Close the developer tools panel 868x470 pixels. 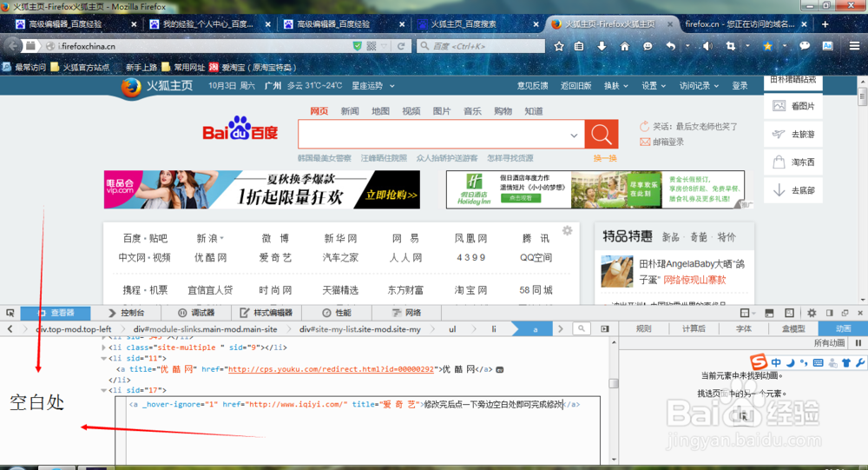[x=860, y=313]
